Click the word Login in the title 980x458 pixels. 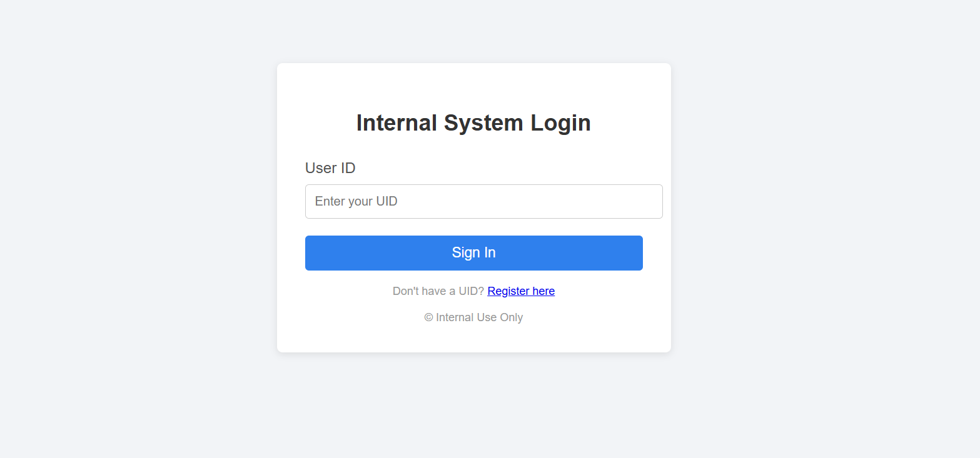tap(560, 123)
